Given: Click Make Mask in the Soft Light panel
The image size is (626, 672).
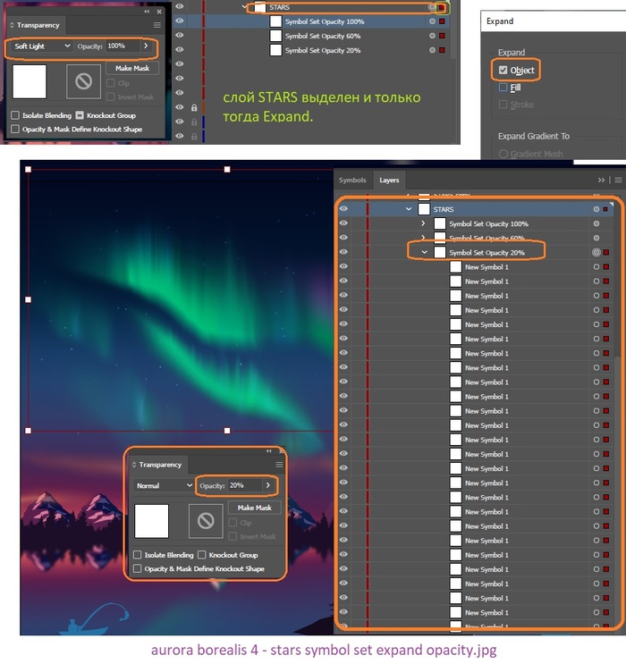Looking at the screenshot, I should point(132,68).
